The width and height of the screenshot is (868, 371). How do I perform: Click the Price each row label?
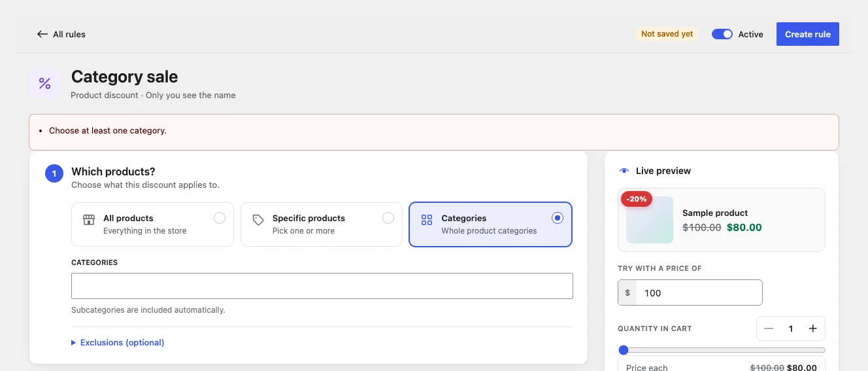(647, 367)
